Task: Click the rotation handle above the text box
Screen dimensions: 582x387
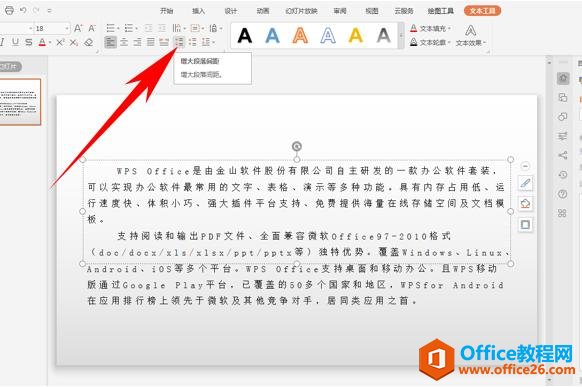Action: click(x=297, y=147)
